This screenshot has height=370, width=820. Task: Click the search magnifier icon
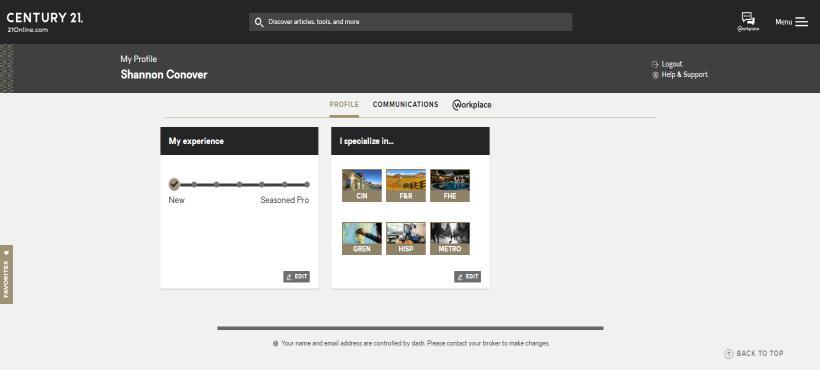258,22
